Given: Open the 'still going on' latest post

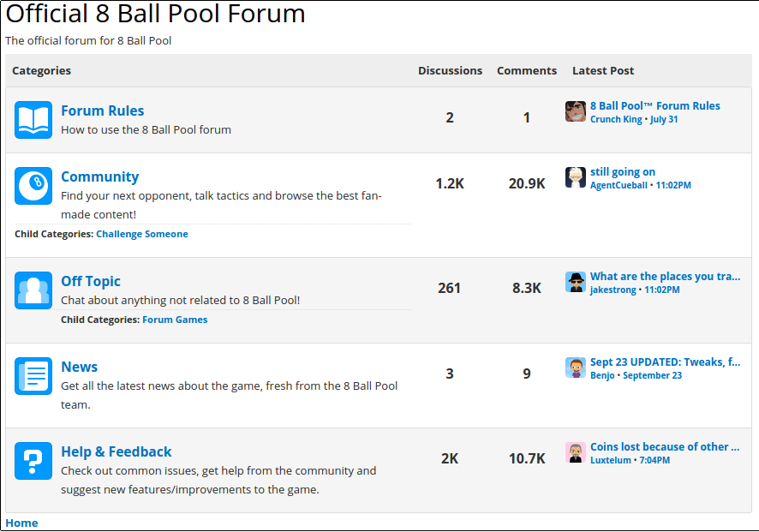Looking at the screenshot, I should (623, 172).
